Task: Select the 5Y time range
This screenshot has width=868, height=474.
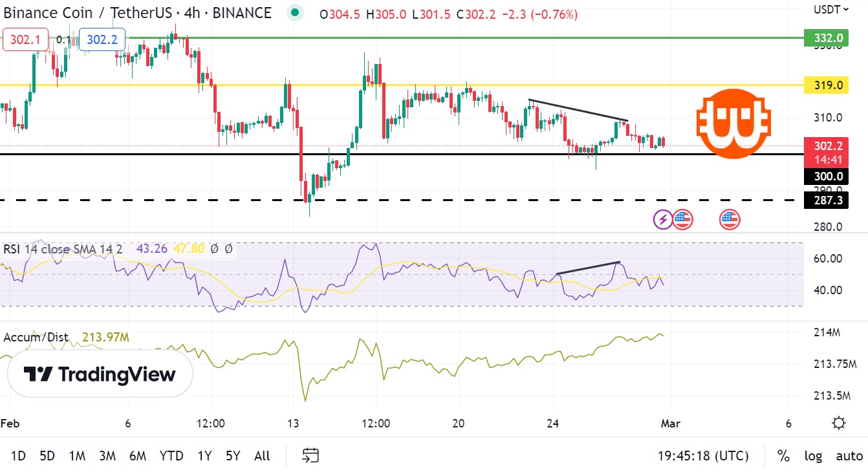Action: point(233,456)
